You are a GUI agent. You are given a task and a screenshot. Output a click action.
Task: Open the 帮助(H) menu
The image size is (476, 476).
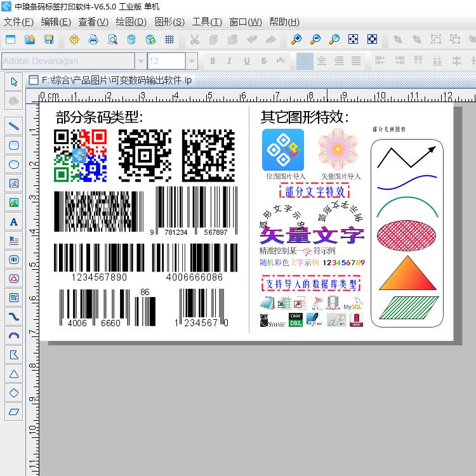click(x=284, y=22)
